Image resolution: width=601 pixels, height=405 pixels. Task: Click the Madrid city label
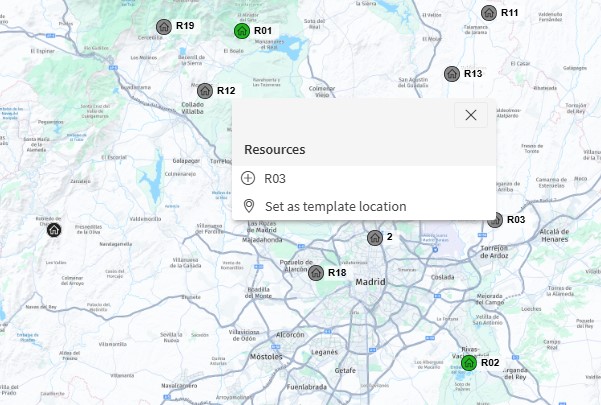tap(370, 282)
